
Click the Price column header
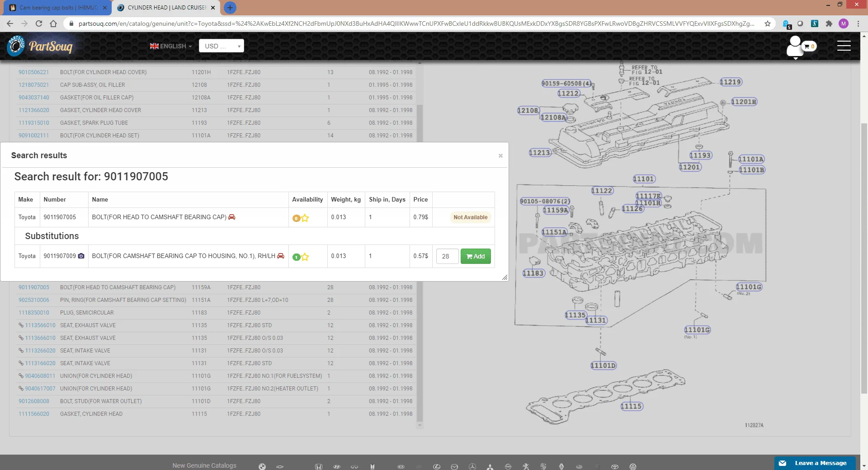(x=420, y=199)
